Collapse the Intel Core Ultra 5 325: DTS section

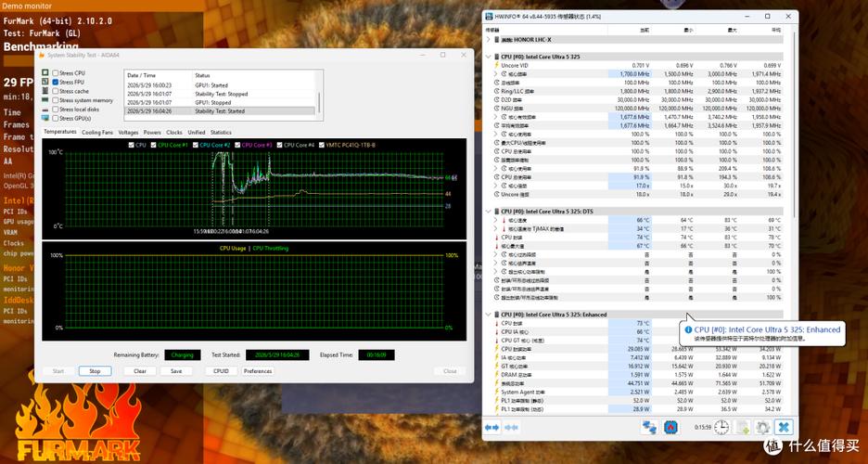coord(488,212)
